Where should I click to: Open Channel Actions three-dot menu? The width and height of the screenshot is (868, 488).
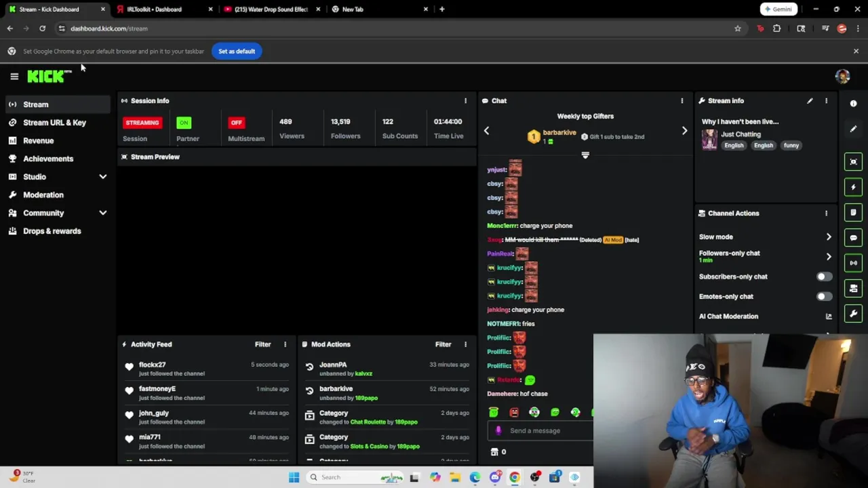(826, 213)
